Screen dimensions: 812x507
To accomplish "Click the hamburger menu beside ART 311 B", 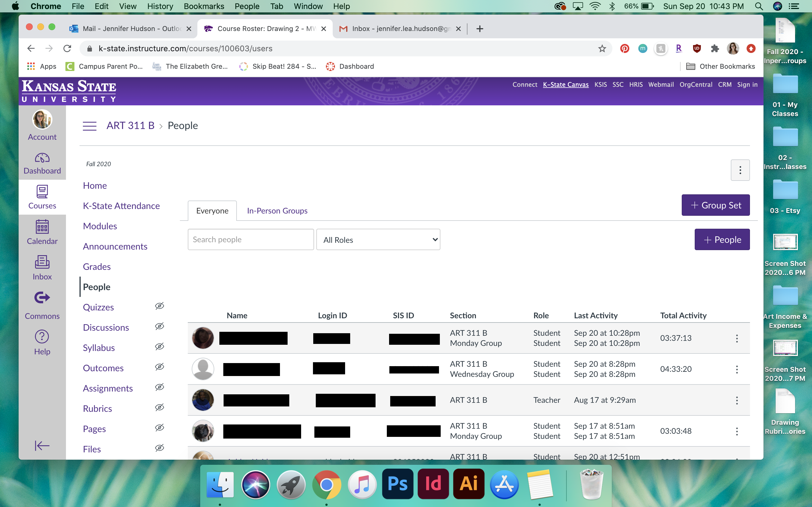I will [x=89, y=126].
